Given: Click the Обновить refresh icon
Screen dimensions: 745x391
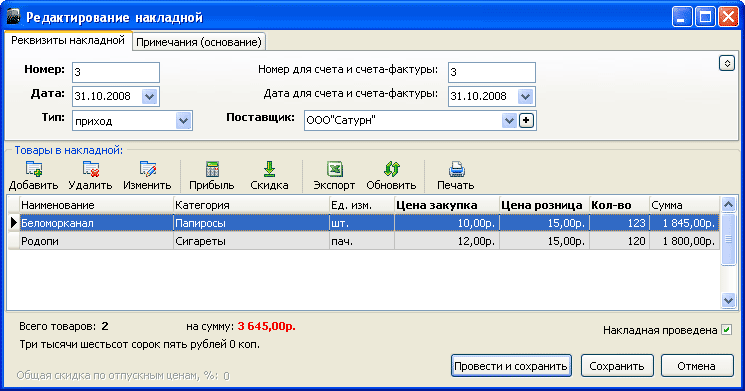Looking at the screenshot, I should 392,169.
